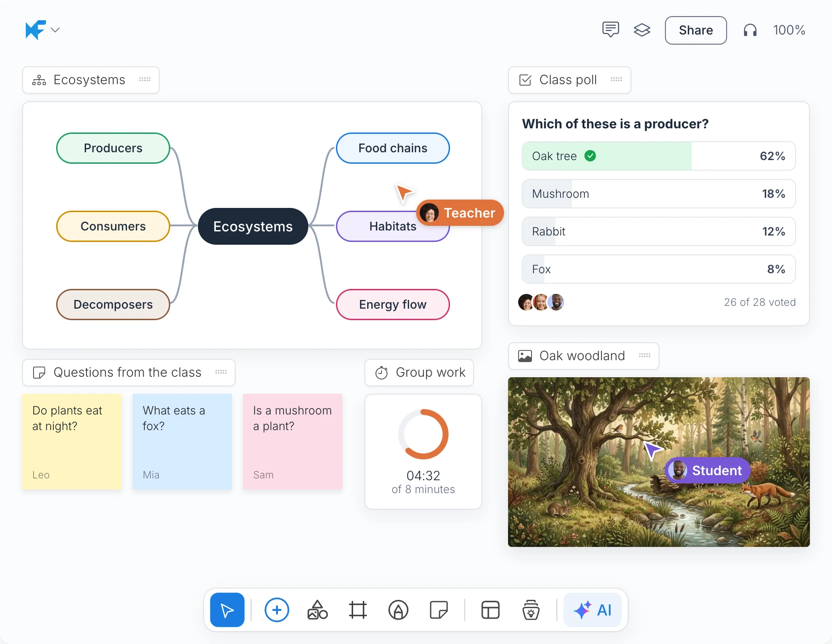
Task: Open the AI assistant button
Action: [x=593, y=610]
